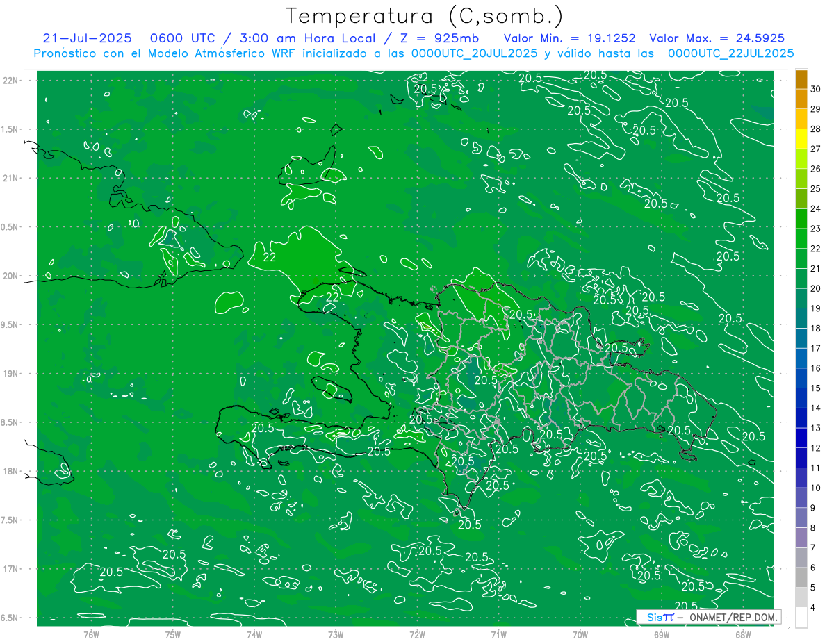Click the '25' color scale label
834x644 pixels.
[x=816, y=189]
